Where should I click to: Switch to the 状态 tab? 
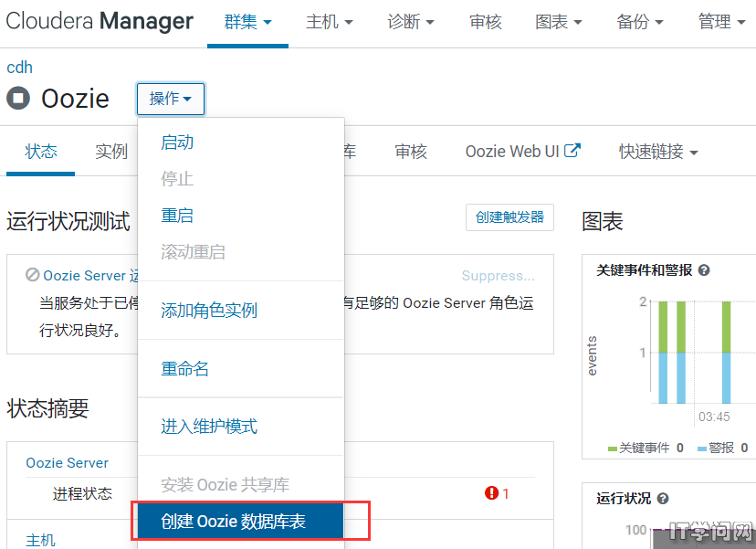[40, 152]
